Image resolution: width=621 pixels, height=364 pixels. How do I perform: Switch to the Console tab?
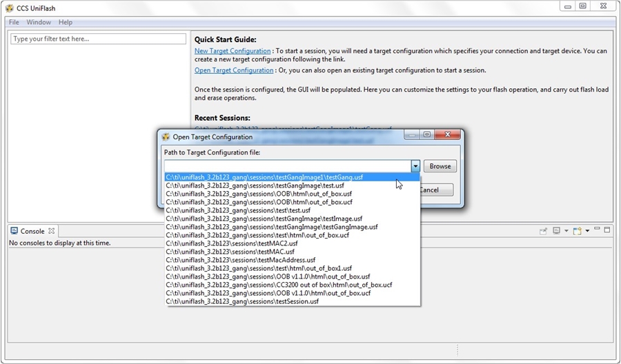[x=32, y=231]
